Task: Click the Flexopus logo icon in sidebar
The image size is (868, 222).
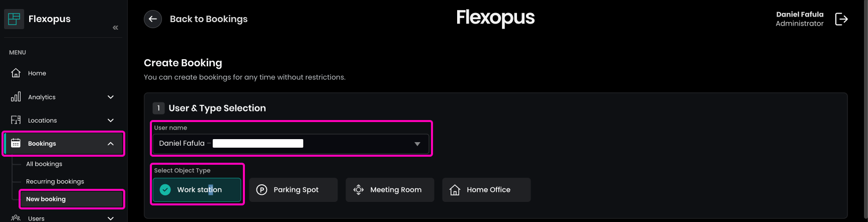Action: point(14,19)
